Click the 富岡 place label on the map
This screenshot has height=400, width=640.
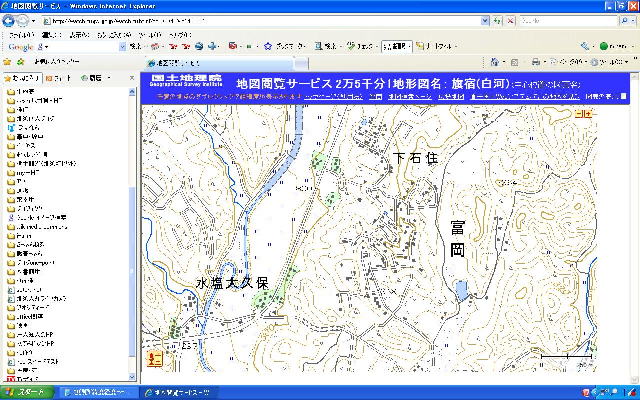coord(458,239)
